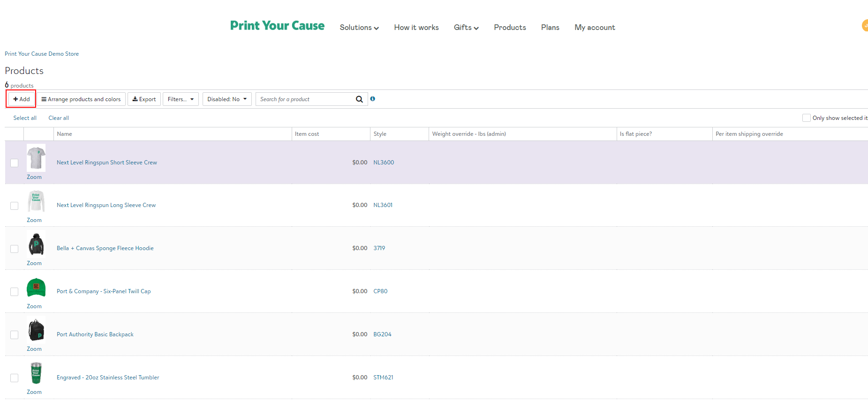Click style code NL3600
This screenshot has width=868, height=400.
[384, 163]
